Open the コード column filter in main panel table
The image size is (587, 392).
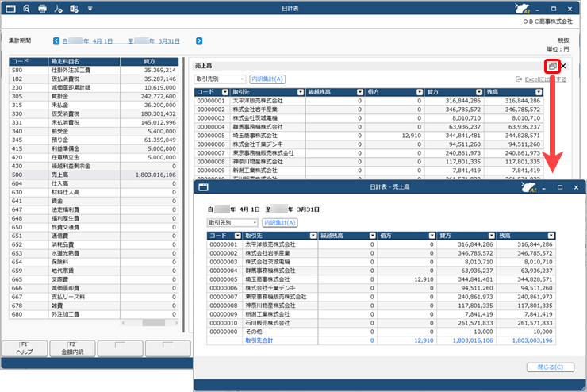225,92
